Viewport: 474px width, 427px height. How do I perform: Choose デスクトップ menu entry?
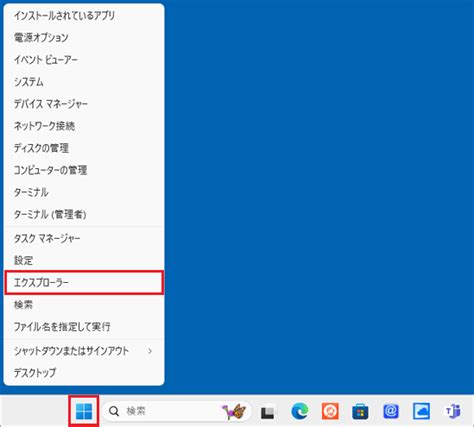pyautogui.click(x=84, y=373)
